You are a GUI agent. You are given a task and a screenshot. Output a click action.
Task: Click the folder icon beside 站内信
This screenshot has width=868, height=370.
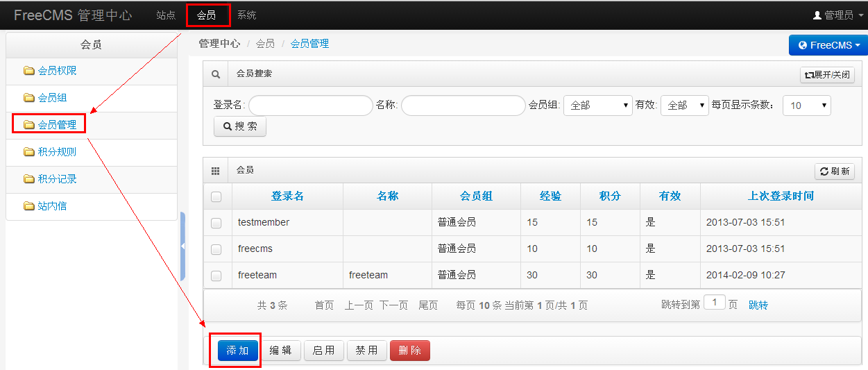coord(28,206)
